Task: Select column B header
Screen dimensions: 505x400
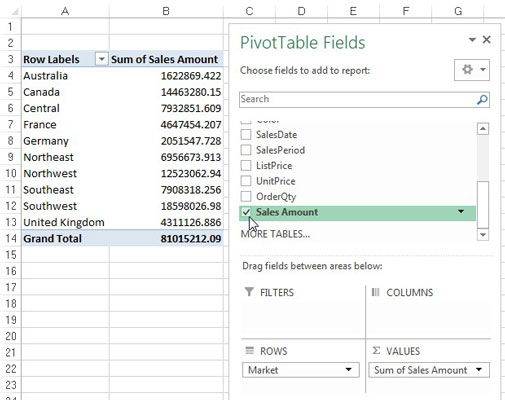Action: [x=166, y=11]
